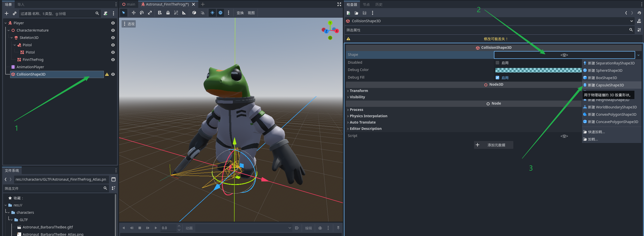Choose the Select mode tool
Viewport: 644px width, 236px height.
click(124, 13)
